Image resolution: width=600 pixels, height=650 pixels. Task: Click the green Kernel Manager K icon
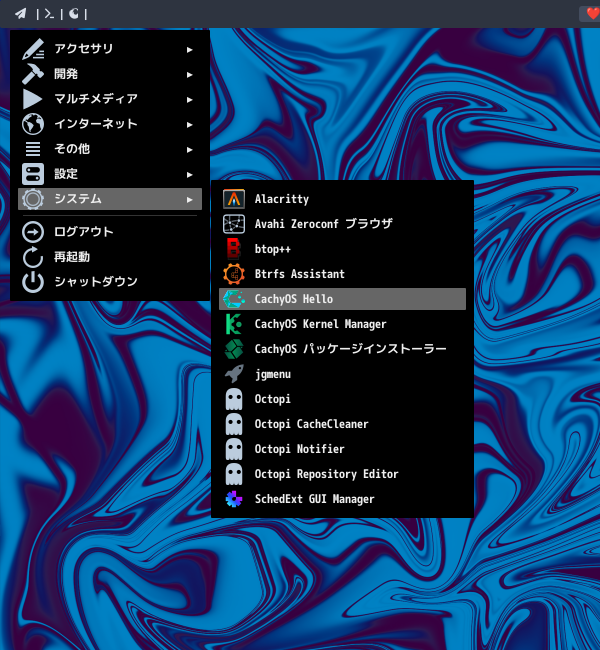click(234, 324)
